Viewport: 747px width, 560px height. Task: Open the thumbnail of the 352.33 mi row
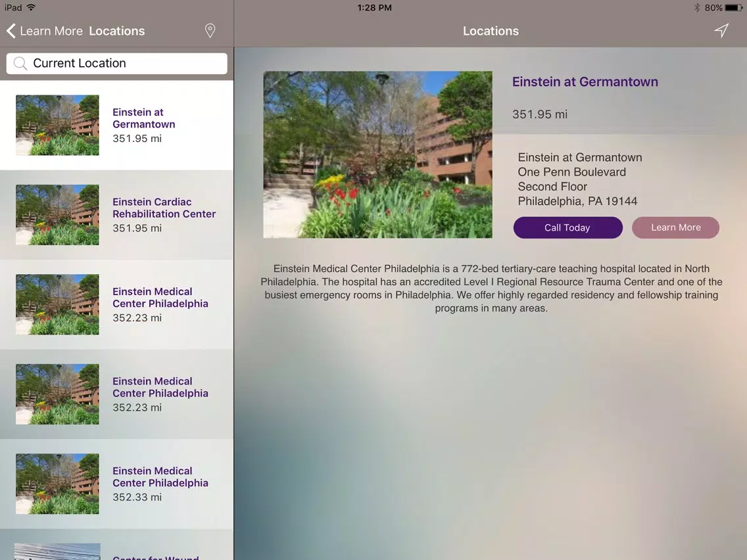click(x=57, y=484)
